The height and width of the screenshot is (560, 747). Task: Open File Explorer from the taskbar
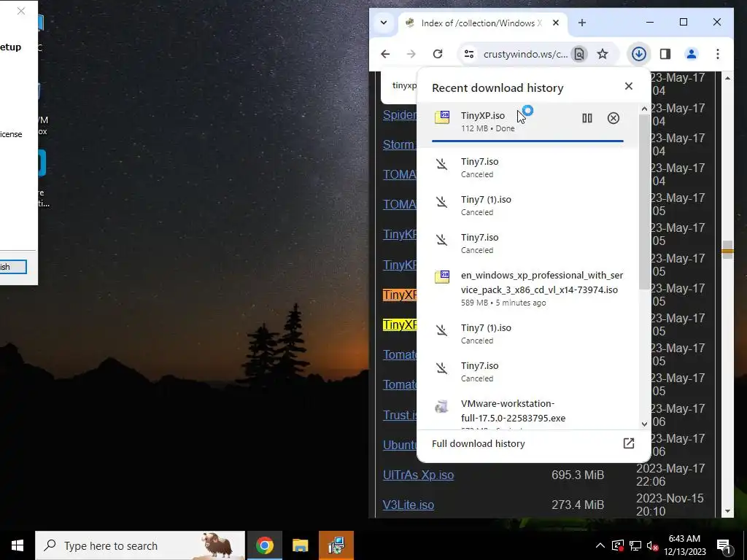[300, 545]
